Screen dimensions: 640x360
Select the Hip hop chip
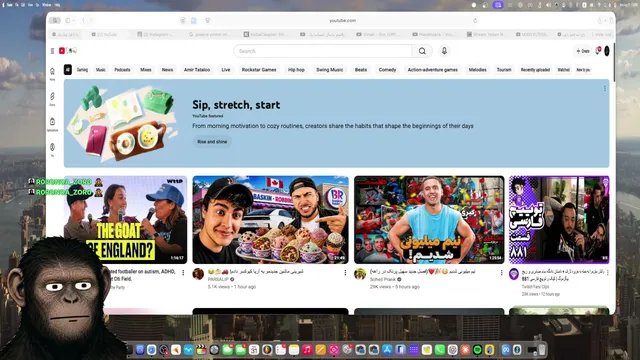pos(296,70)
